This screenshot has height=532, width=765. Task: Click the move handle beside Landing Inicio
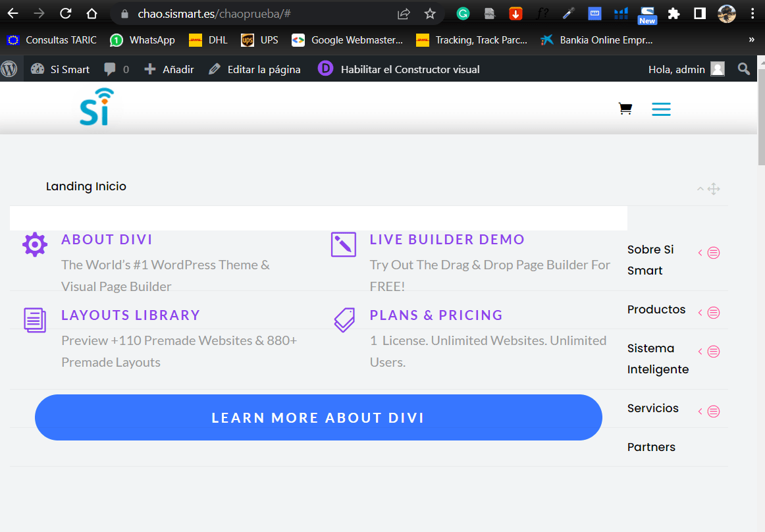(714, 189)
